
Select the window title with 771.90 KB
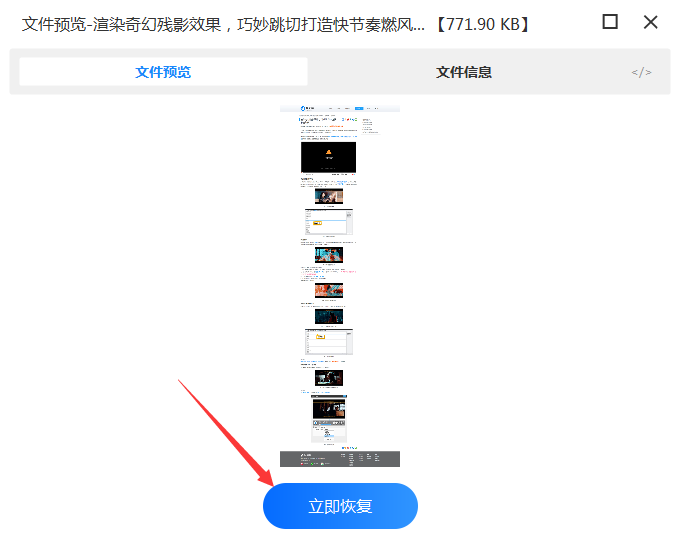point(276,24)
